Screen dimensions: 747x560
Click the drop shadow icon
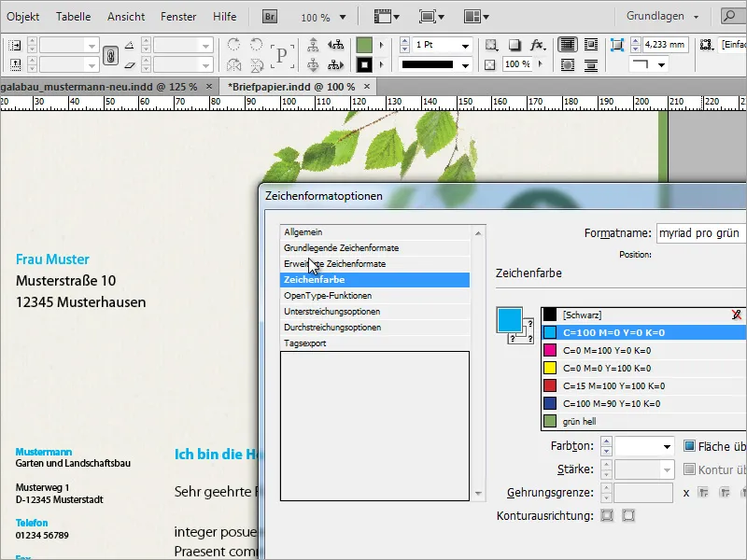[514, 45]
